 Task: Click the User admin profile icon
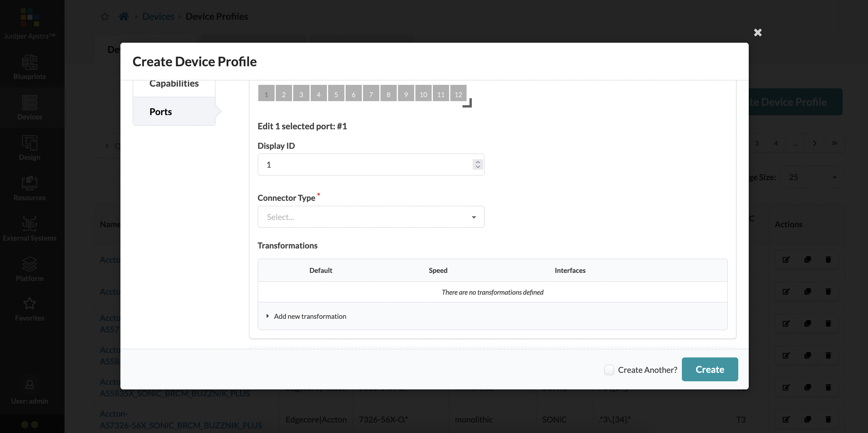[x=30, y=384]
